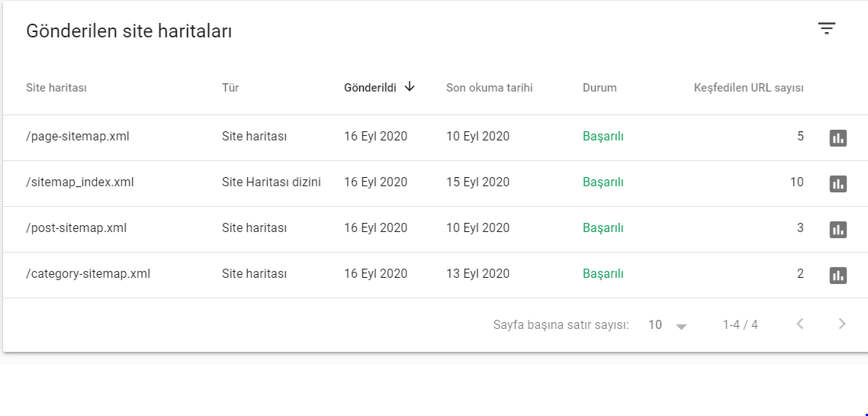Sort by Site haritası column header

click(x=56, y=88)
